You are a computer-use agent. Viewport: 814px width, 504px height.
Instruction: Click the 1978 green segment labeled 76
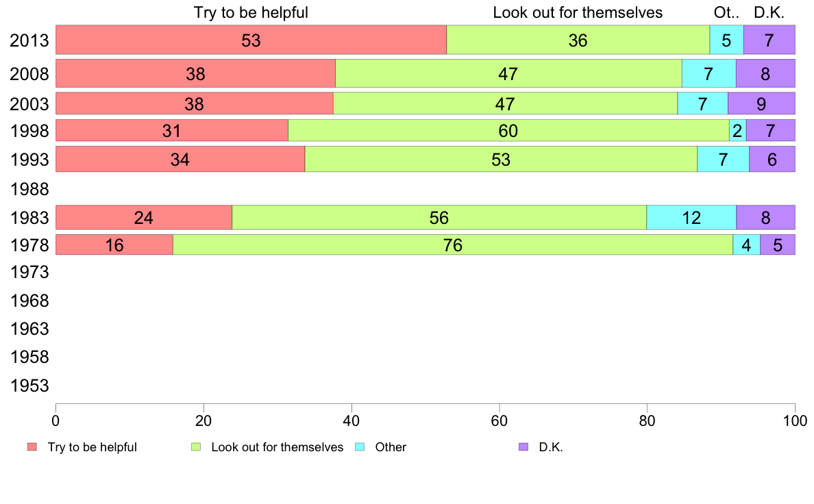[453, 244]
